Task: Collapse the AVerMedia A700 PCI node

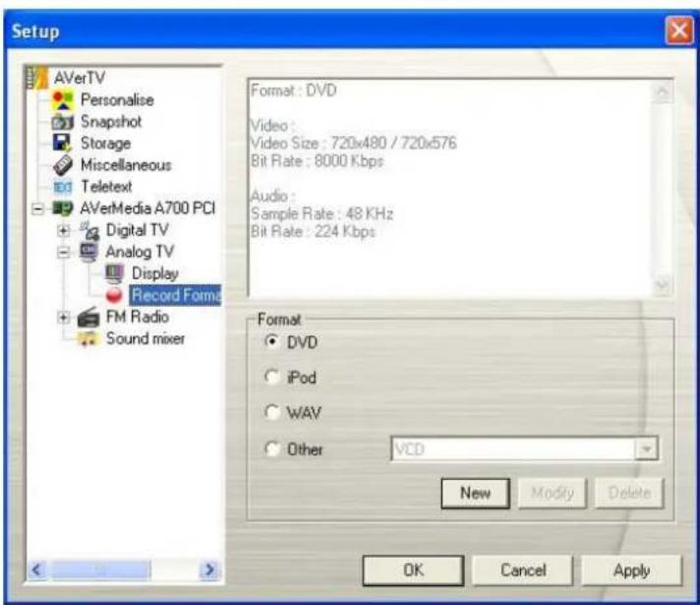Action: 38,209
